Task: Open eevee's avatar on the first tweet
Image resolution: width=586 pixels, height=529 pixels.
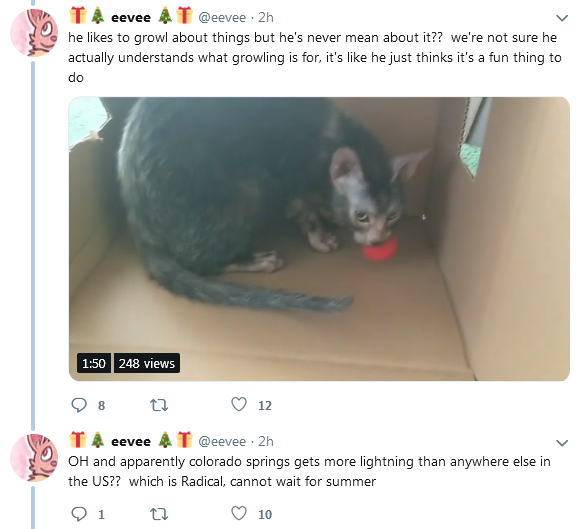Action: tap(34, 33)
